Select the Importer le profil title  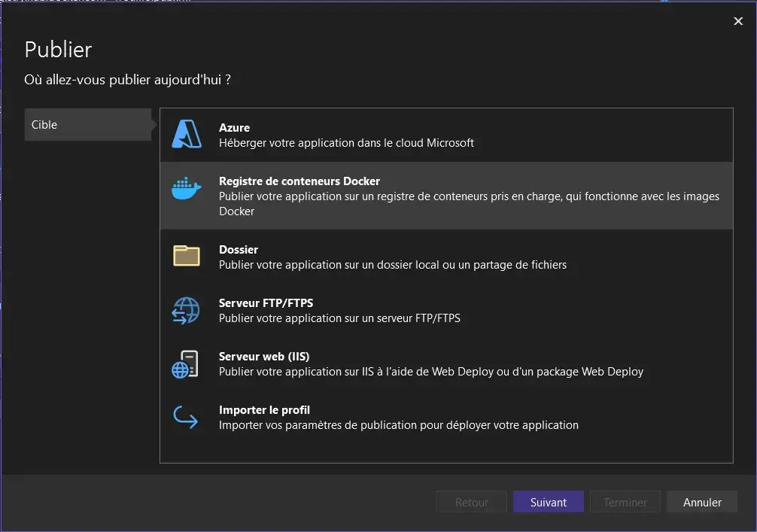pyautogui.click(x=264, y=410)
